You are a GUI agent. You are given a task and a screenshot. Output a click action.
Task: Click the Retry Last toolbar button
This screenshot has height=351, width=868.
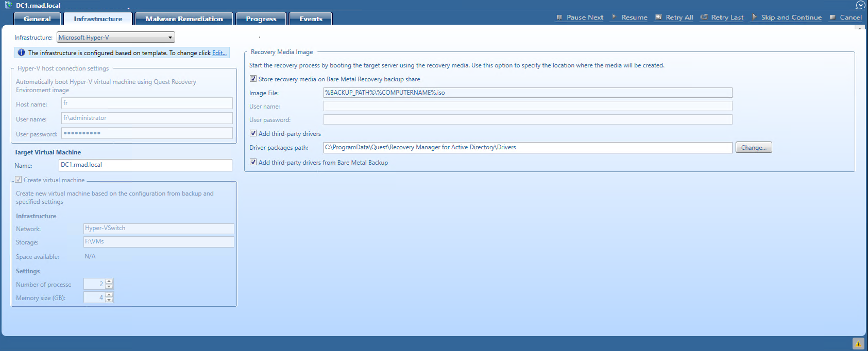722,17
